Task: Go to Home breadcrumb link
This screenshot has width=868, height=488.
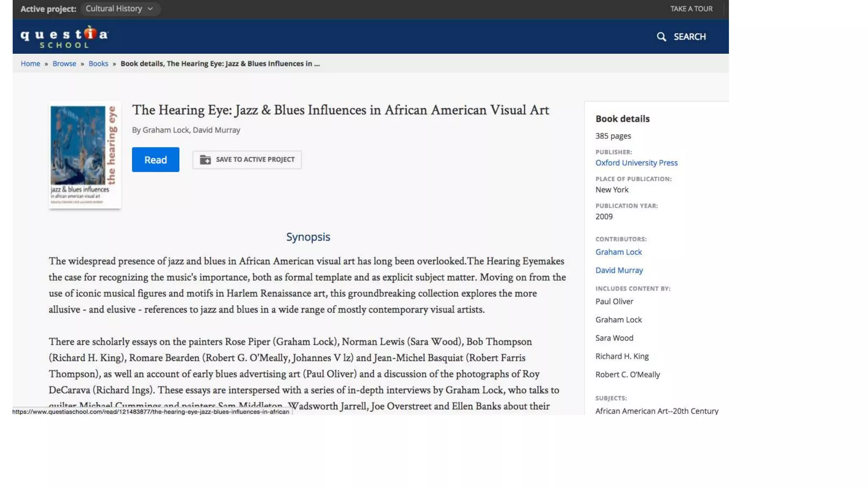Action: point(31,64)
